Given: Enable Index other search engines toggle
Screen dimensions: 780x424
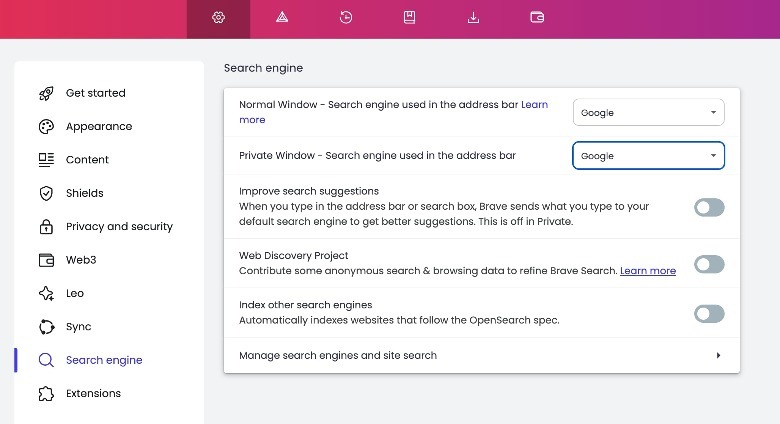Looking at the screenshot, I should [709, 314].
